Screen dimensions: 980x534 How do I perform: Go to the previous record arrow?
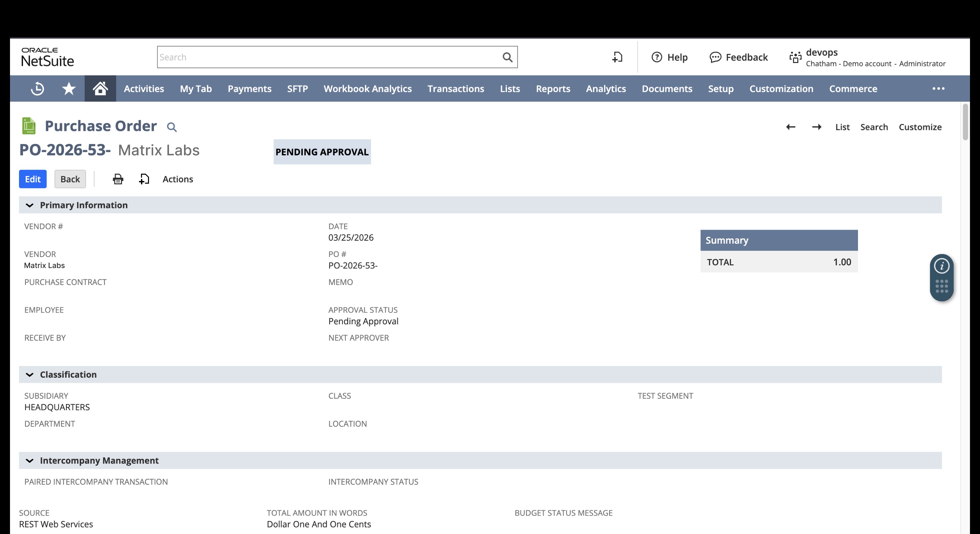[791, 127]
